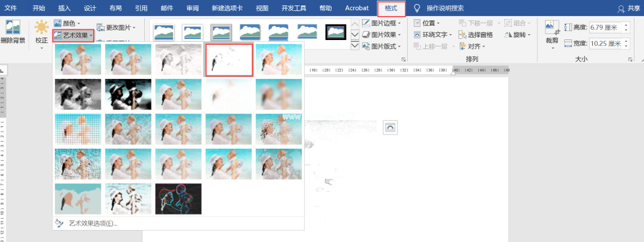Image resolution: width=644 pixels, height=242 pixels.
Task: Increase the picture height with the up spinner
Action: pos(627,25)
